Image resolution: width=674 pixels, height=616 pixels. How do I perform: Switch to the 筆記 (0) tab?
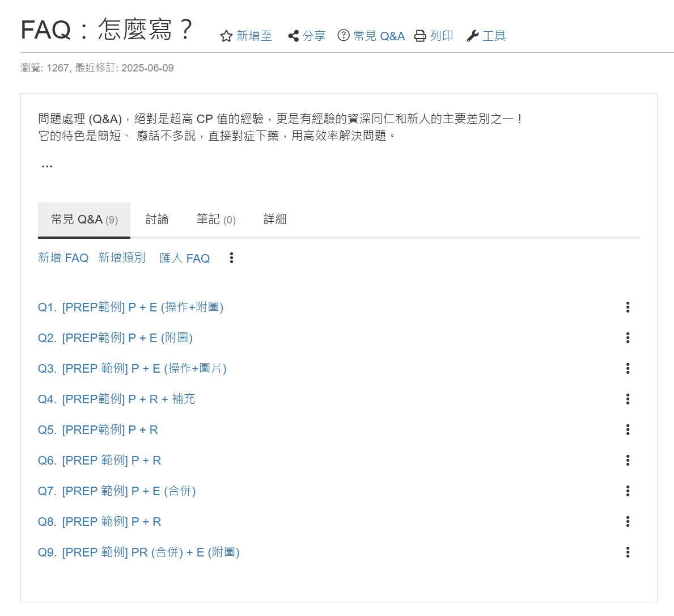pos(216,220)
